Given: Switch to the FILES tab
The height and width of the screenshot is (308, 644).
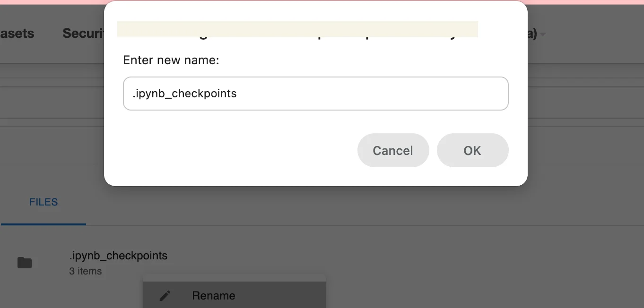Looking at the screenshot, I should 44,202.
